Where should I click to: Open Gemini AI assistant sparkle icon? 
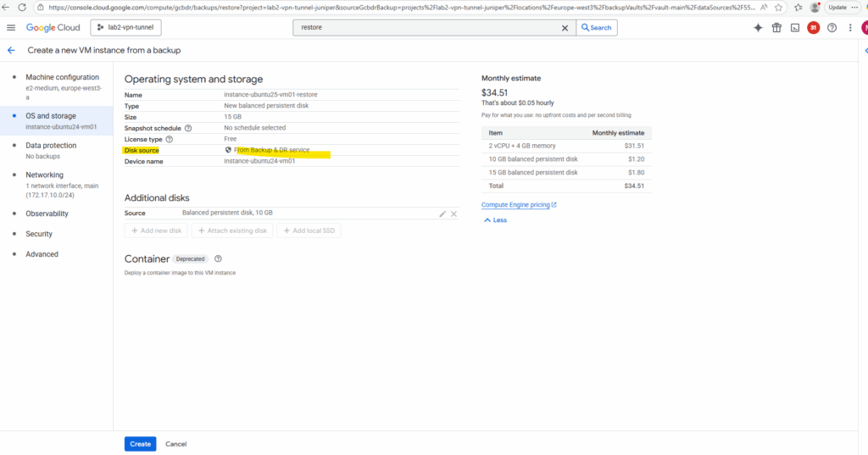758,28
